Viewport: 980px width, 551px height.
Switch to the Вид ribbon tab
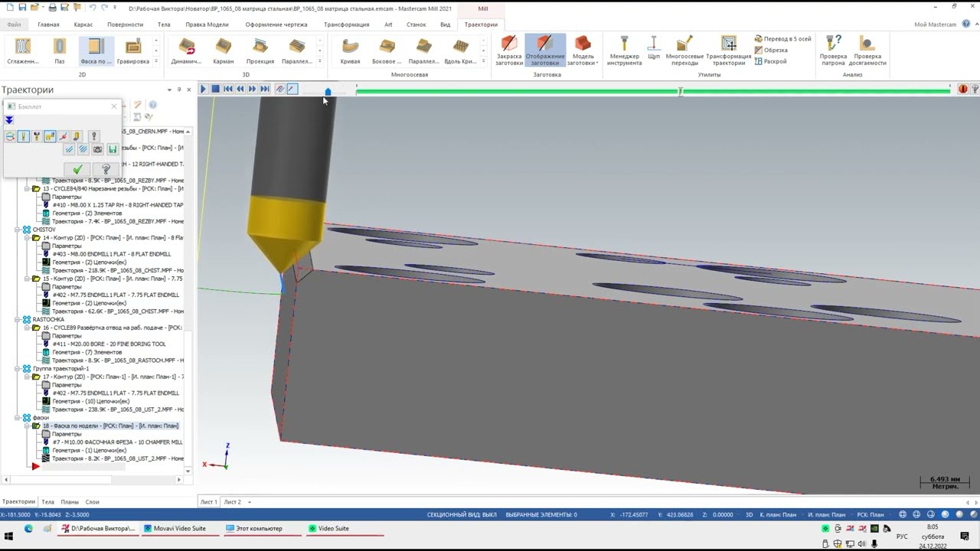(x=445, y=24)
